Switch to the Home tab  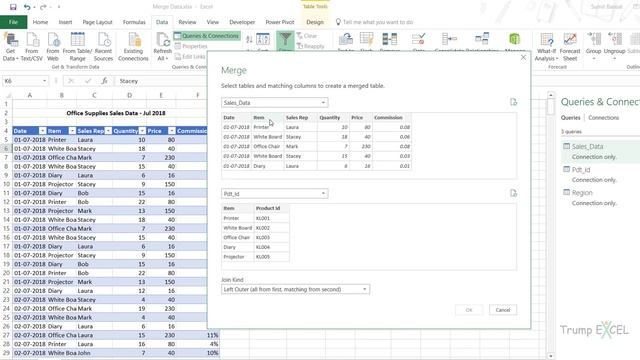click(40, 22)
